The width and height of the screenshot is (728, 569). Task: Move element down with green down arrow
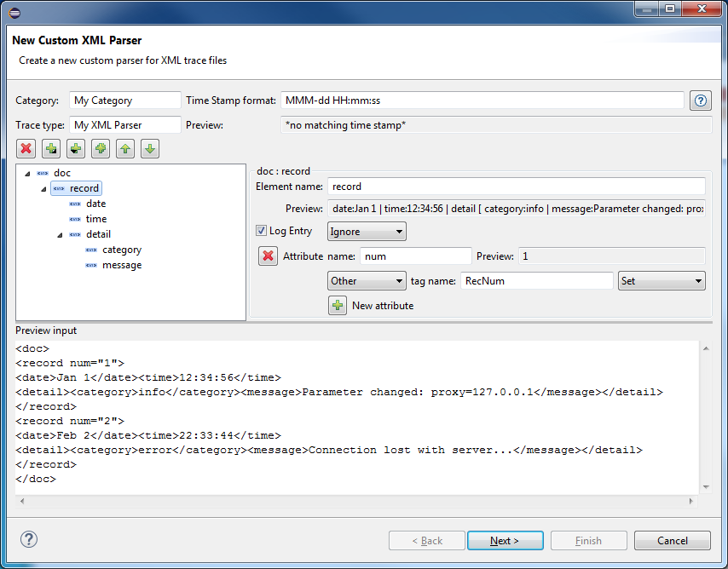[x=150, y=149]
